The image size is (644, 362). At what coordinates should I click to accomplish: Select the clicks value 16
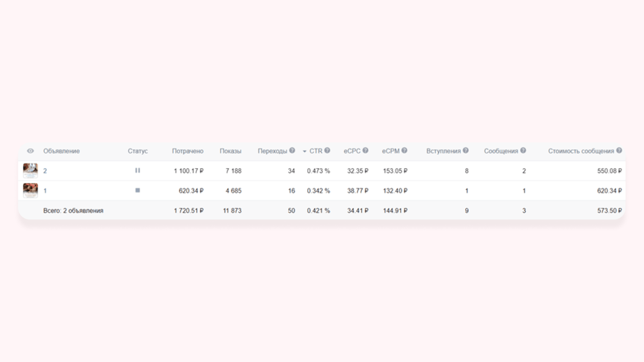(x=291, y=191)
